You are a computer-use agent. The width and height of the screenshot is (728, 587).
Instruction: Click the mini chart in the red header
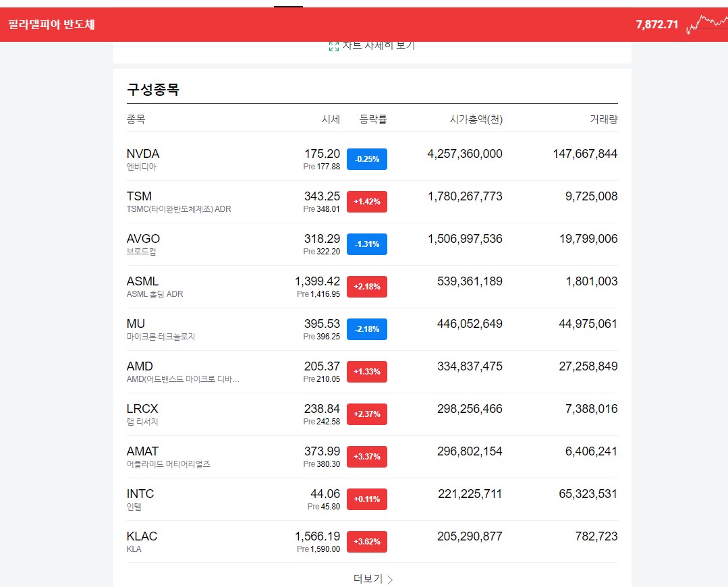(x=706, y=24)
